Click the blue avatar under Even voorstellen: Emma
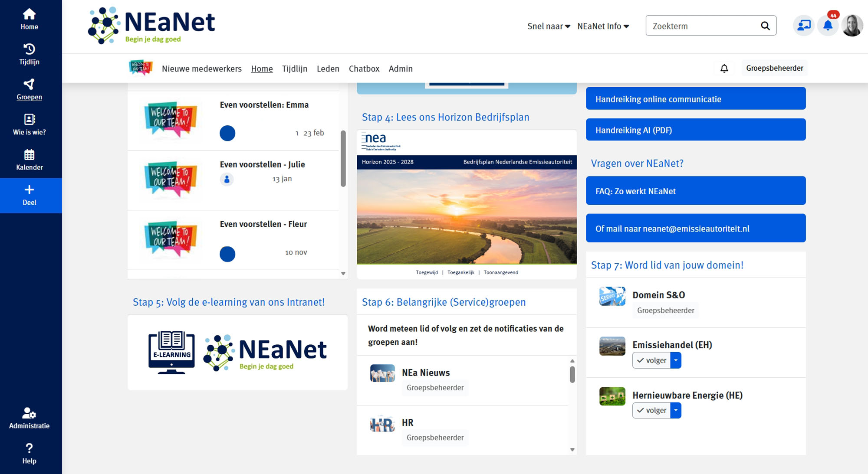The width and height of the screenshot is (868, 474). pos(227,133)
